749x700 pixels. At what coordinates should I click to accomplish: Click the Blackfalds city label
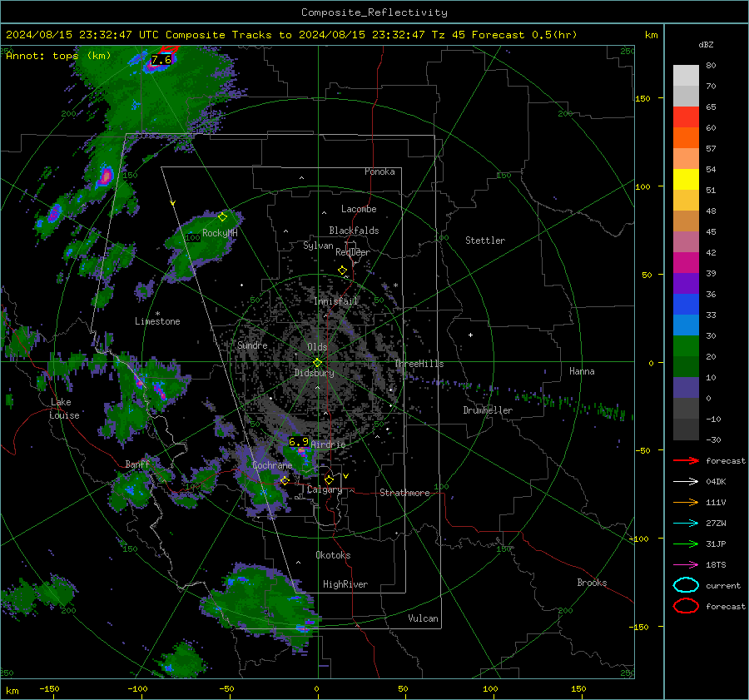[354, 231]
